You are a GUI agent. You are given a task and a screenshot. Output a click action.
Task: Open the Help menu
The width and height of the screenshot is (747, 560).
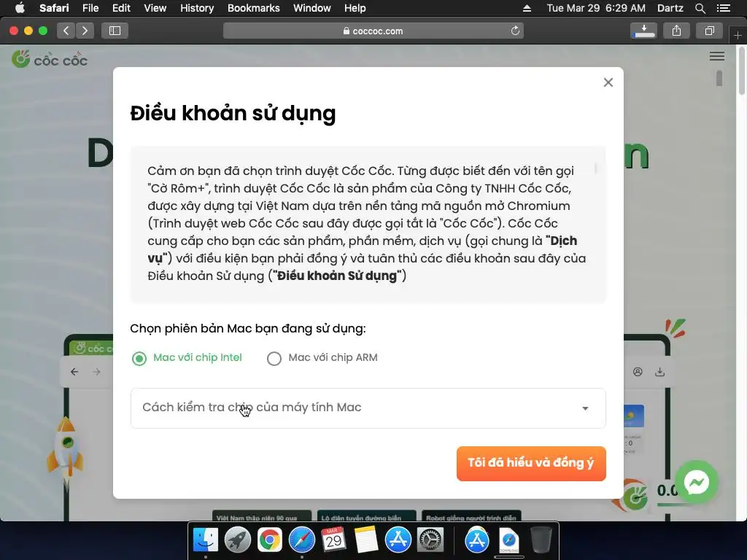[x=355, y=8]
